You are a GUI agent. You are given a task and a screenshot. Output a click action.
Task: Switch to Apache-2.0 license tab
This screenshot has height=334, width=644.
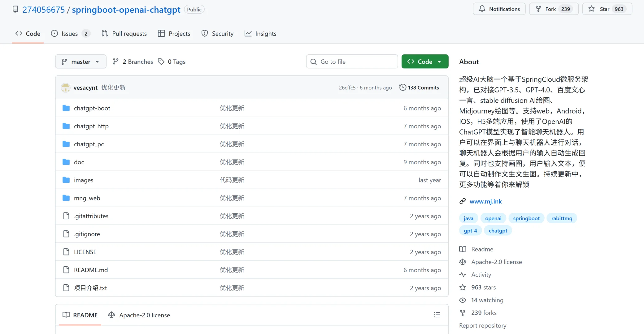click(139, 315)
